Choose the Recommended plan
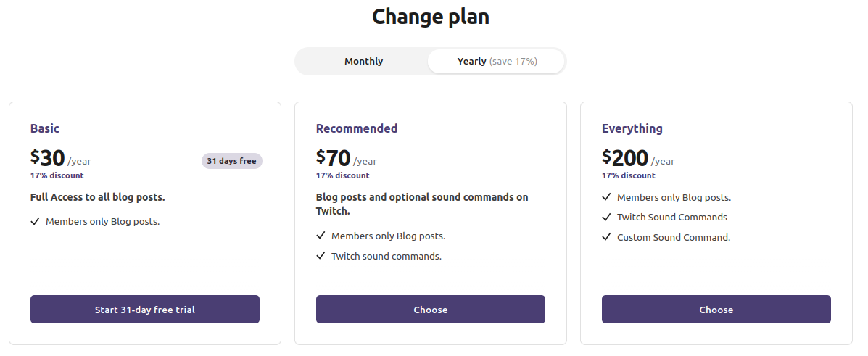Image resolution: width=868 pixels, height=356 pixels. (431, 310)
